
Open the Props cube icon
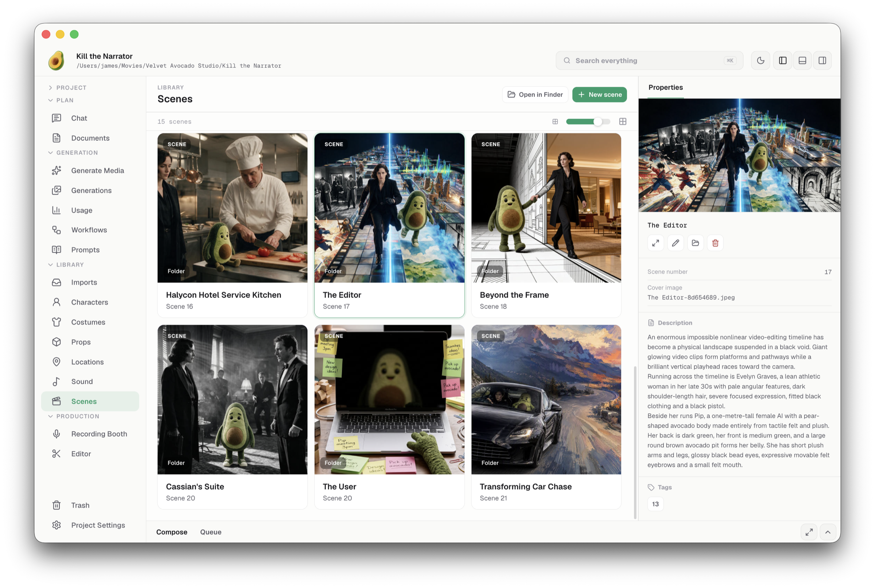(x=56, y=342)
